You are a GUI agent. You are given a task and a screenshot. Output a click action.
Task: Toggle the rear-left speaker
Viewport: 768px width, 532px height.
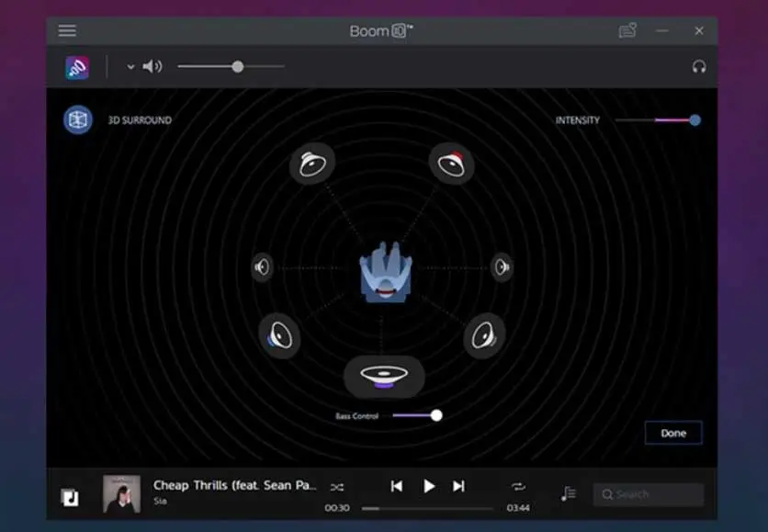click(279, 336)
